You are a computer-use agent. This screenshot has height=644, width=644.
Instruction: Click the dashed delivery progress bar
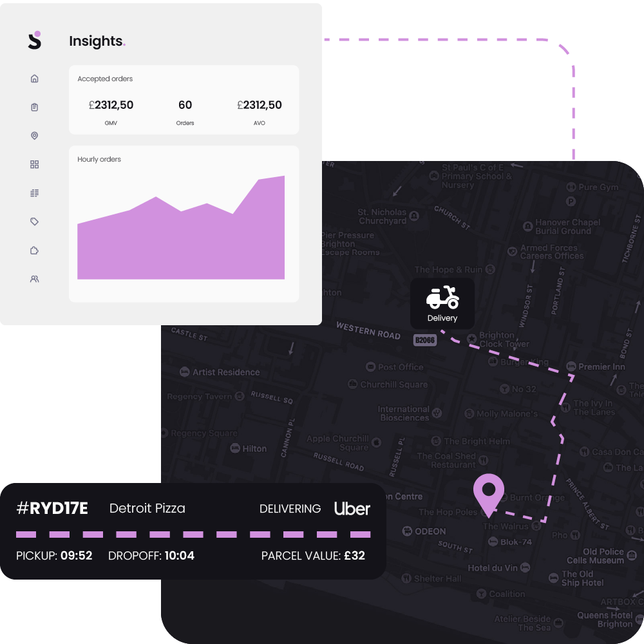193,534
